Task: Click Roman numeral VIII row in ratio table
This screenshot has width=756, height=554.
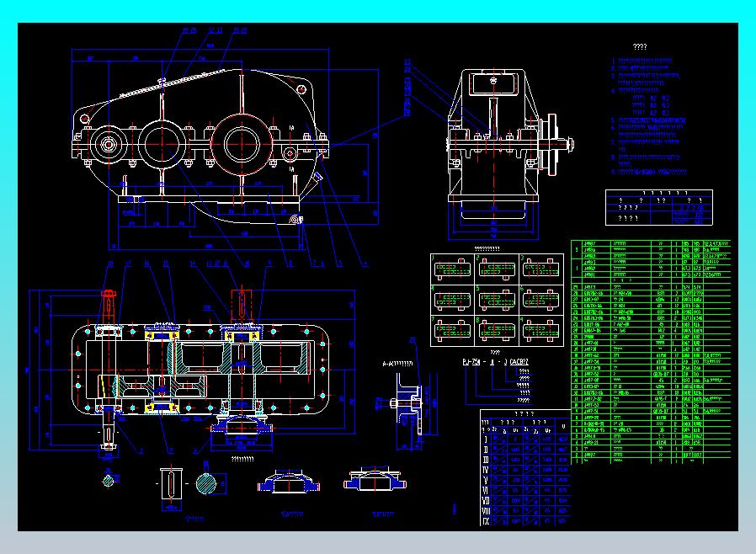Action: 525,510
